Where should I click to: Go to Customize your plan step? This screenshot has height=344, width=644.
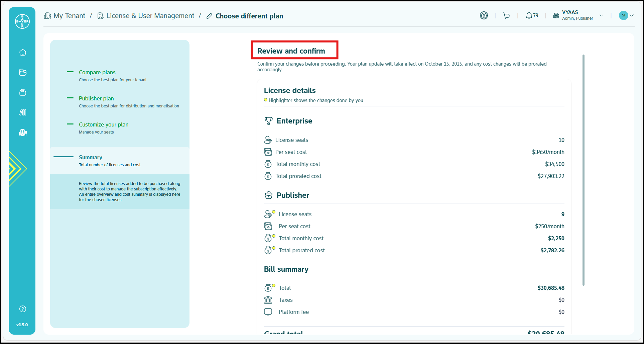104,124
